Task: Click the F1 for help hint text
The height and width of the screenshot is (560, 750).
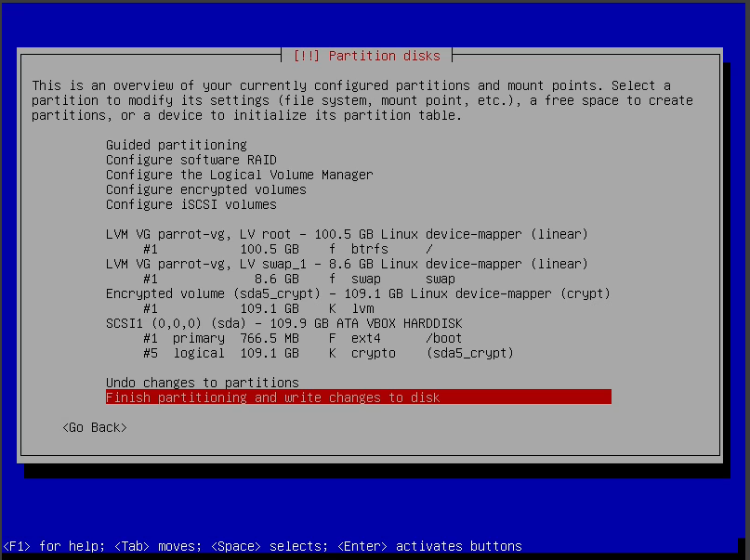Action: [54, 546]
